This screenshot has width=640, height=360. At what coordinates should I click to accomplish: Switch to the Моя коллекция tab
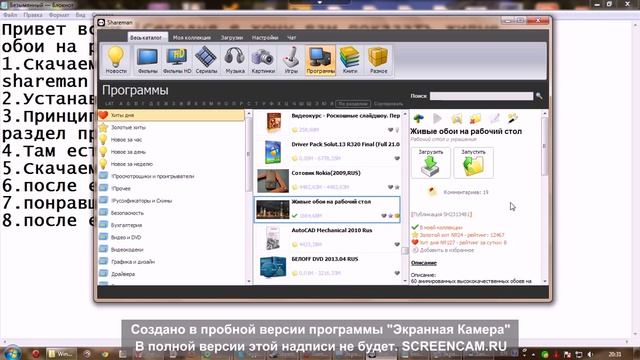pyautogui.click(x=192, y=38)
